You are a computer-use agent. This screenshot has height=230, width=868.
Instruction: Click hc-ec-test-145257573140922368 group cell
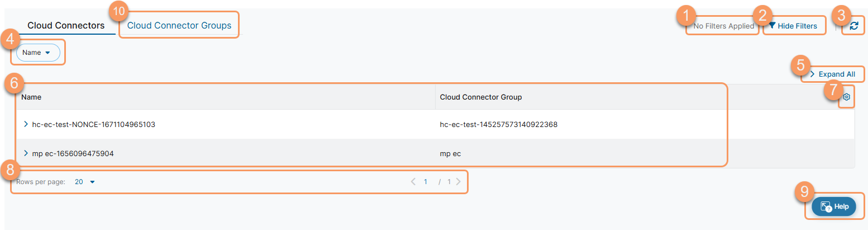[x=499, y=124]
